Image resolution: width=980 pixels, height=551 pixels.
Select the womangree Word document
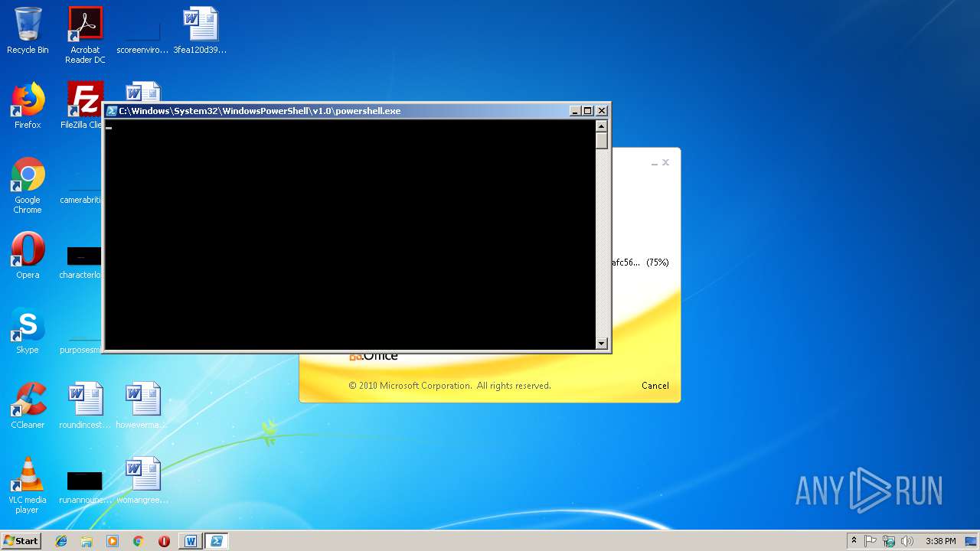pyautogui.click(x=142, y=481)
